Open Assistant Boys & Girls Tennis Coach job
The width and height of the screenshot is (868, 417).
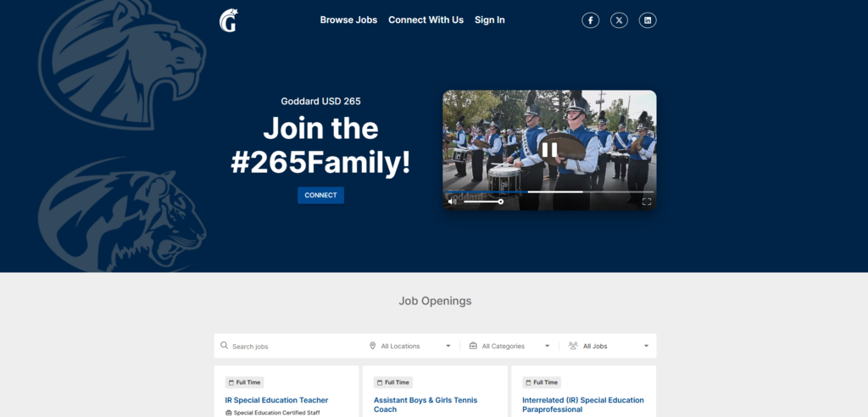point(426,404)
